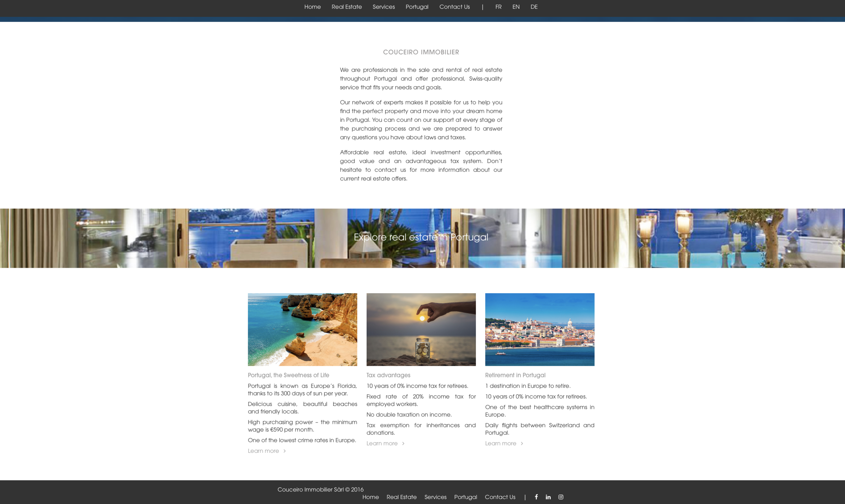The height and width of the screenshot is (504, 845).
Task: Open Contact Us in the top navigation
Action: 455,7
